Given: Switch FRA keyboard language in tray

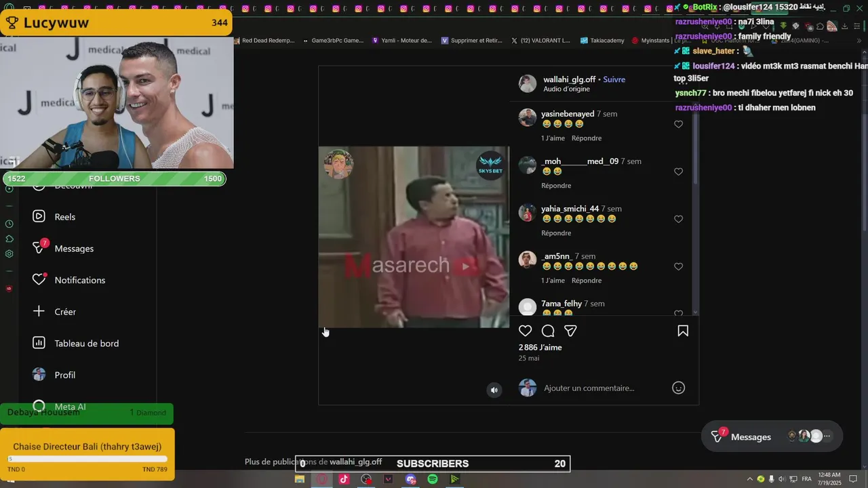Looking at the screenshot, I should click(x=807, y=479).
